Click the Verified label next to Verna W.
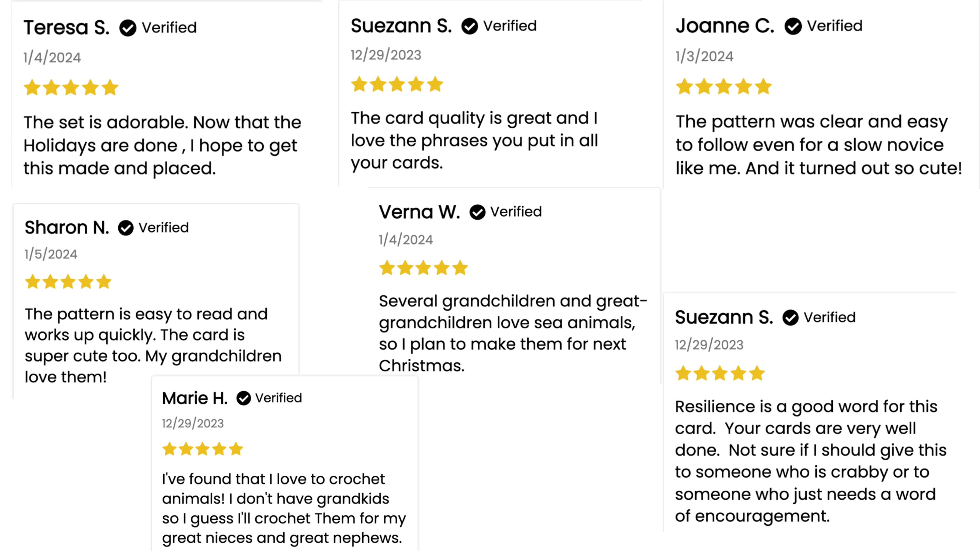The height and width of the screenshot is (551, 980). coord(516,212)
